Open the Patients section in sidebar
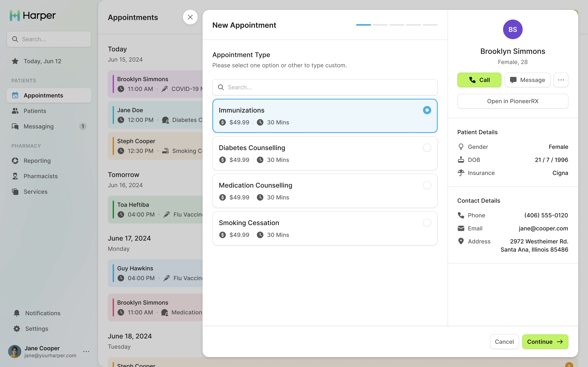This screenshot has width=588, height=367. pyautogui.click(x=35, y=111)
